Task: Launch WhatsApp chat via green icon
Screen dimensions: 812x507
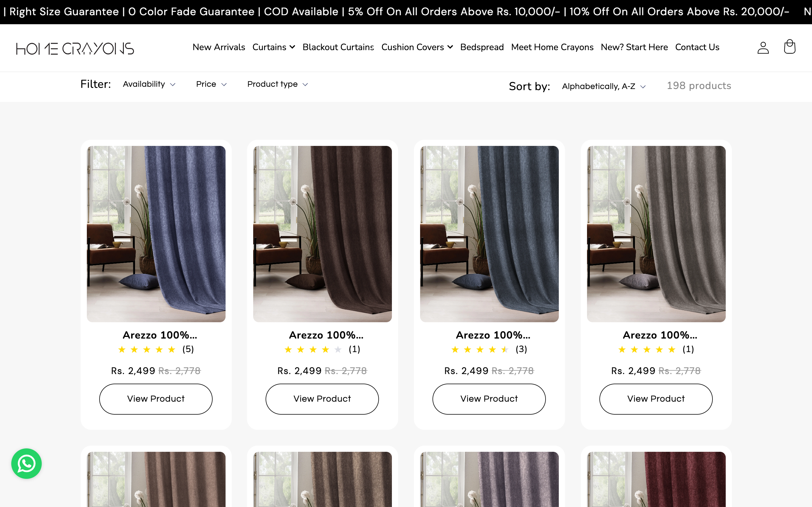Action: 26,463
